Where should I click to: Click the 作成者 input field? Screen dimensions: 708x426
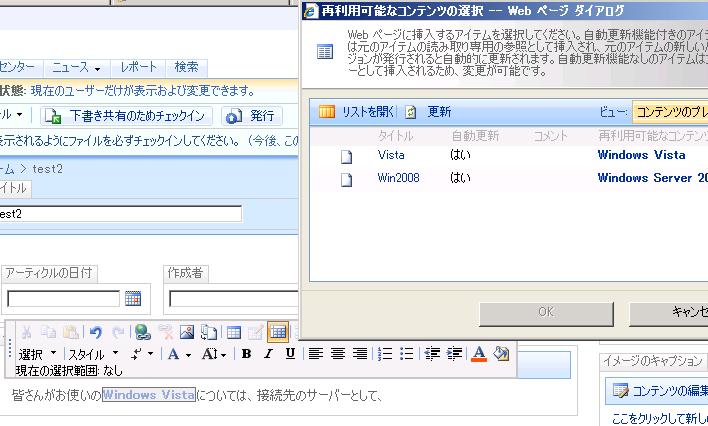234,299
